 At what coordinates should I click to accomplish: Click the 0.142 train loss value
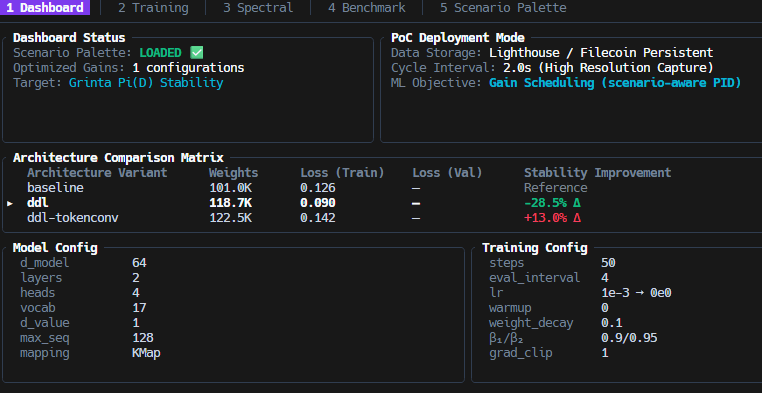(318, 218)
